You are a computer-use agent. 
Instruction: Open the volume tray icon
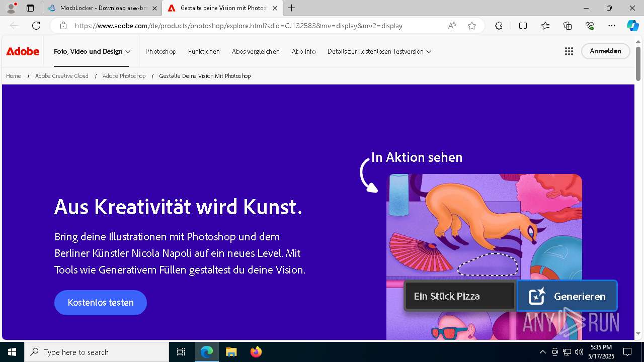click(579, 352)
